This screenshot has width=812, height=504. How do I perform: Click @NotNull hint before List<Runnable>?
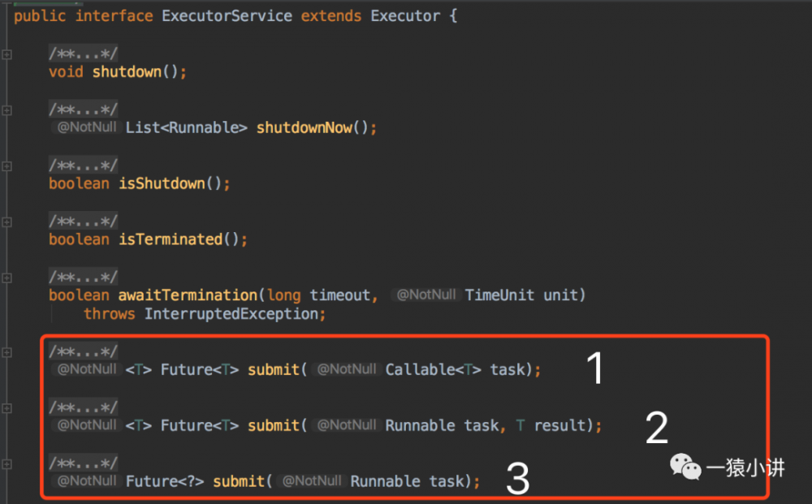(86, 127)
